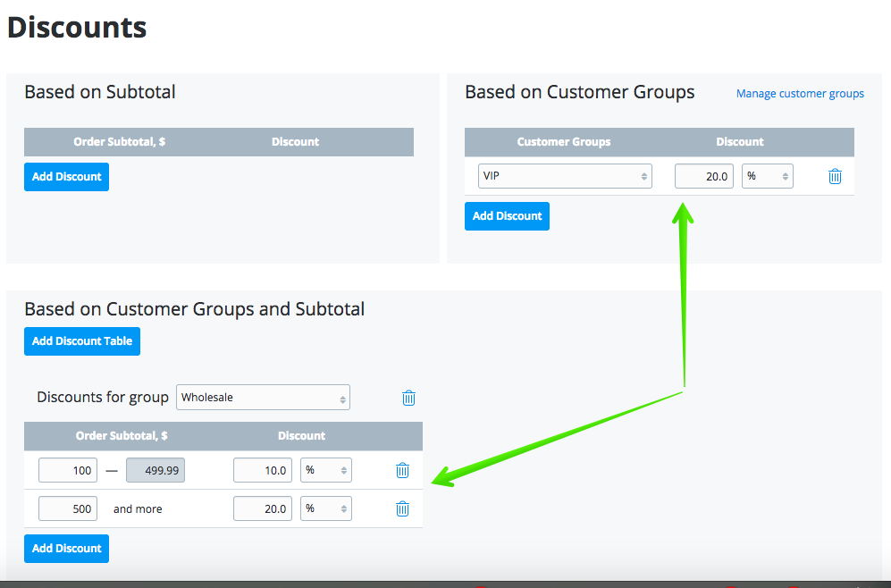The width and height of the screenshot is (891, 588).
Task: Click the order subtotal field containing 500
Action: 68,508
